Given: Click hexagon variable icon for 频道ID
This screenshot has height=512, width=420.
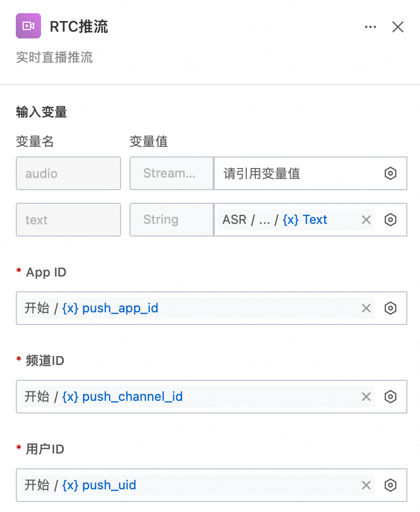Looking at the screenshot, I should point(390,397).
